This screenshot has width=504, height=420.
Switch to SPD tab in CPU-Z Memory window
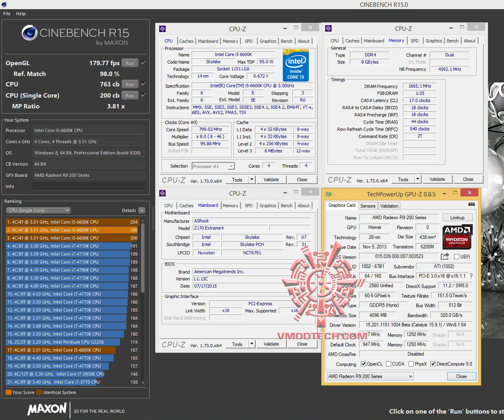[x=415, y=41]
